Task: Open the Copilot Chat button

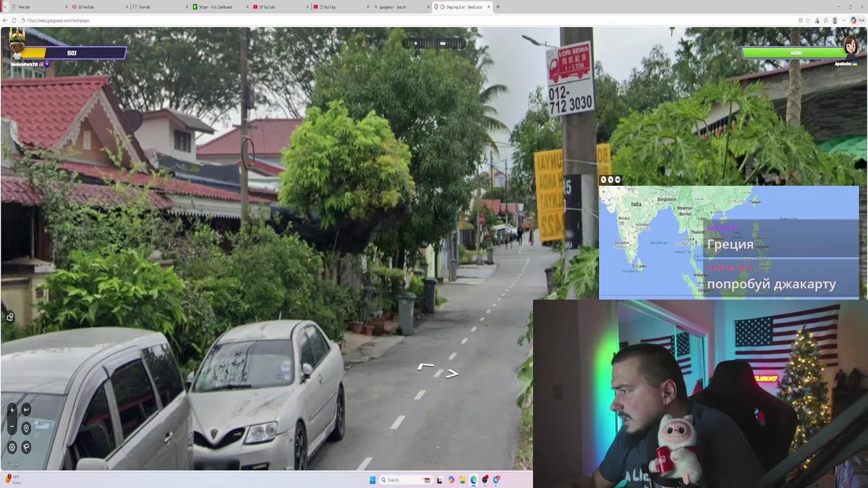Action: tap(858, 20)
